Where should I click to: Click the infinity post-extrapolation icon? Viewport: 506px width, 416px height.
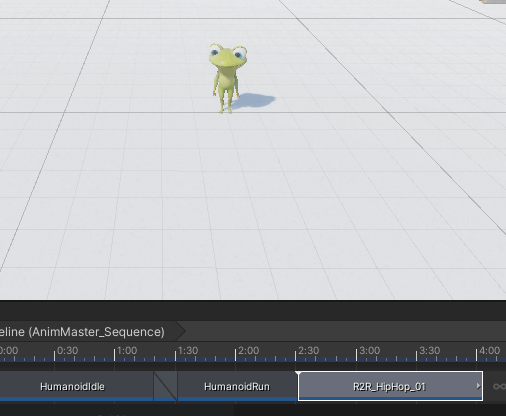click(x=499, y=386)
